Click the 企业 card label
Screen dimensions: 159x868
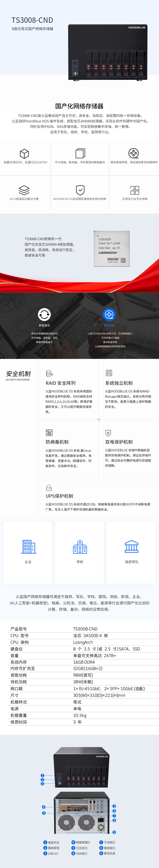point(28,562)
